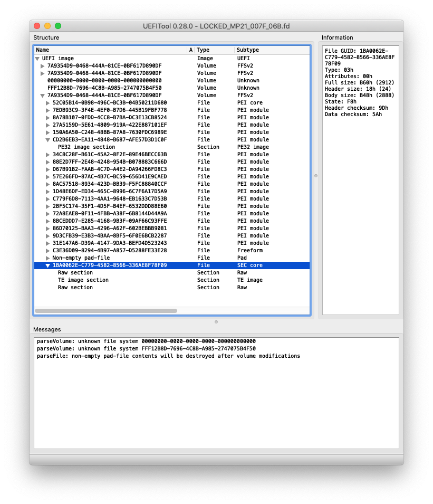433x504 pixels.
Task: Collapse the CD2B6EB3 PEI module entry
Action: (x=48, y=140)
